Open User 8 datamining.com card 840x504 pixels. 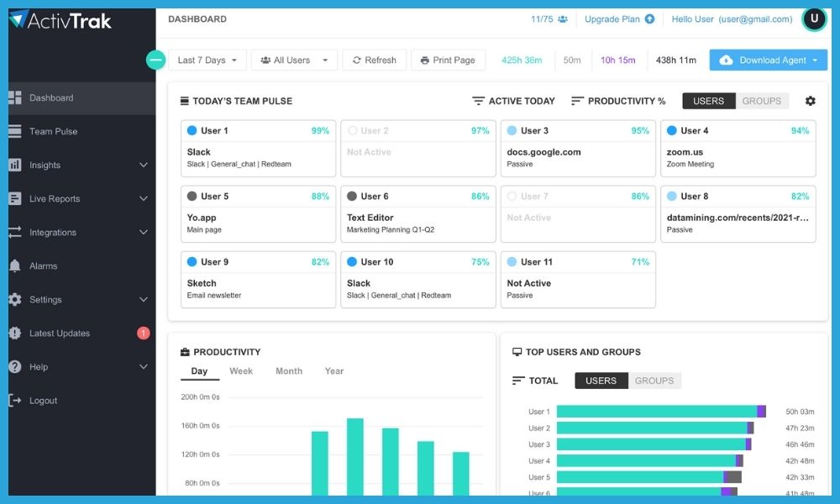pos(738,214)
